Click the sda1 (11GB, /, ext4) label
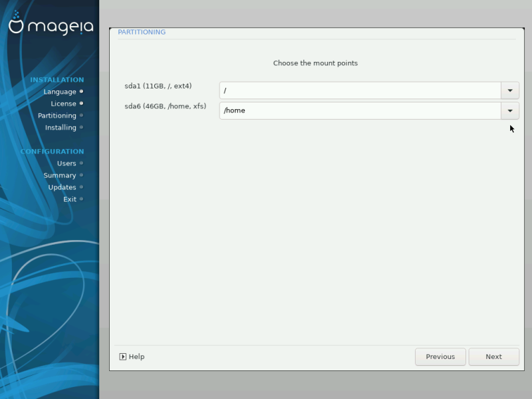This screenshot has width=532, height=399. tap(158, 86)
